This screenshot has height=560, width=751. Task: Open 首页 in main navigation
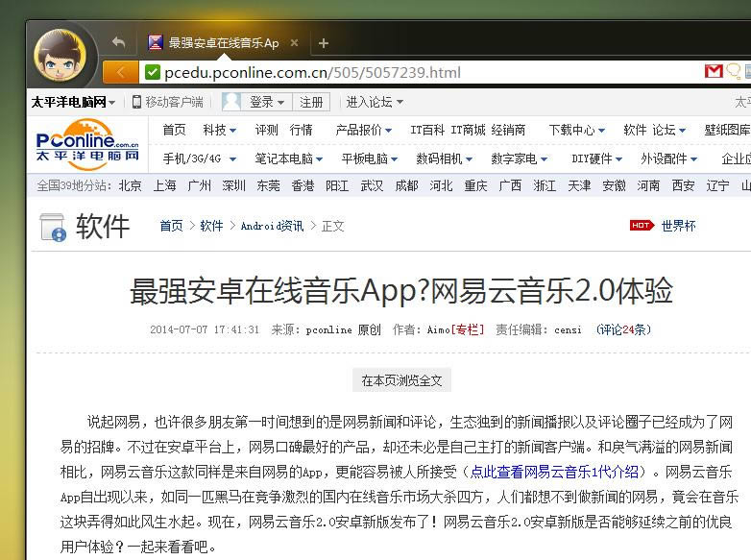pos(174,130)
